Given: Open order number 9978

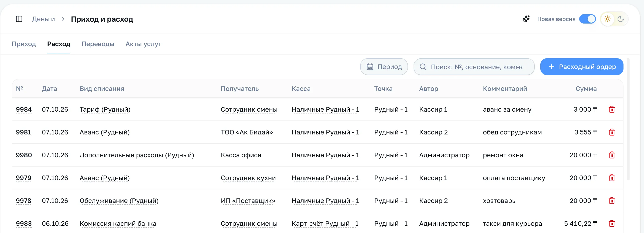Looking at the screenshot, I should tap(24, 201).
